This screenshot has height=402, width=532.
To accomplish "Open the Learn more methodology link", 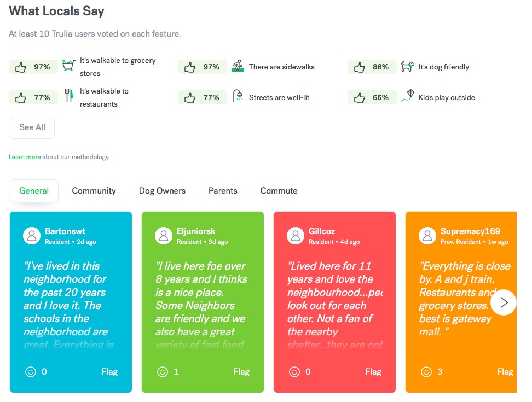I will click(25, 157).
